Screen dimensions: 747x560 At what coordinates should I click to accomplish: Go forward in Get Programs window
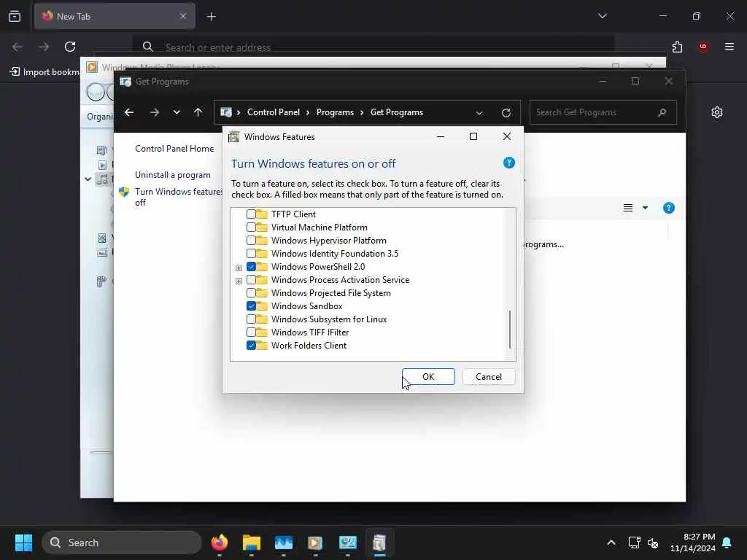click(x=155, y=112)
